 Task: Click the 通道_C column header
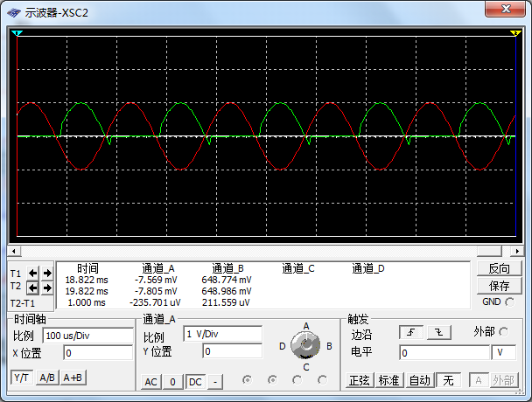tap(298, 269)
